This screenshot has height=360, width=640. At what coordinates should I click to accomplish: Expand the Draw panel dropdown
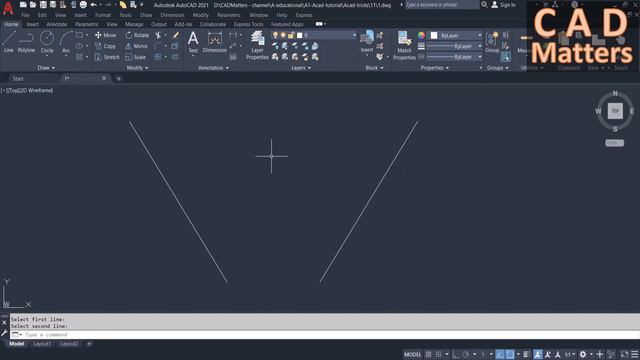point(46,68)
